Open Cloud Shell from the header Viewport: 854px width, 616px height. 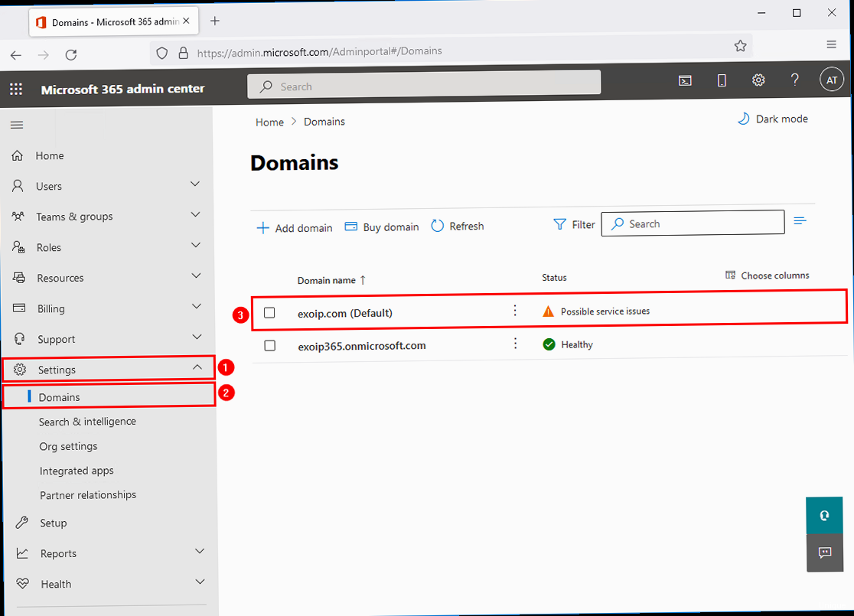tap(686, 80)
